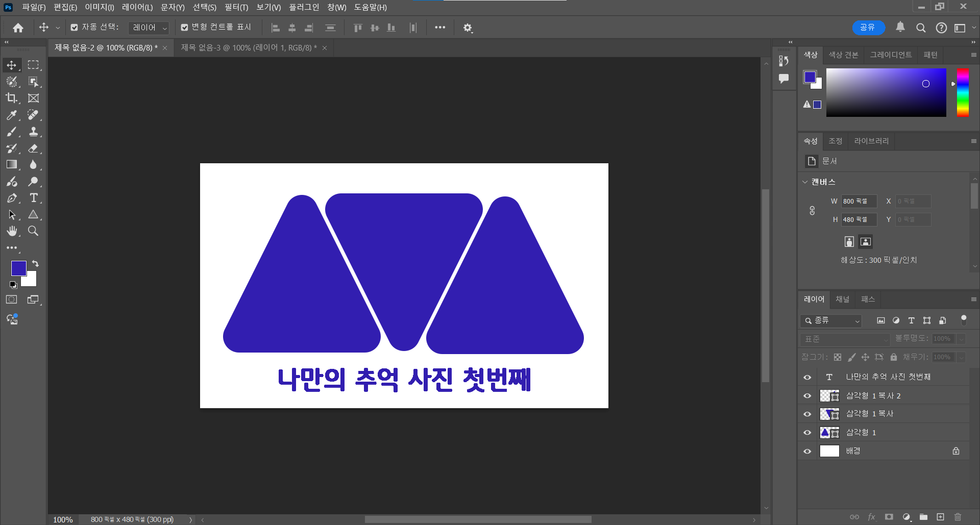The width and height of the screenshot is (980, 525).
Task: Click the canvas width W field
Action: (859, 201)
